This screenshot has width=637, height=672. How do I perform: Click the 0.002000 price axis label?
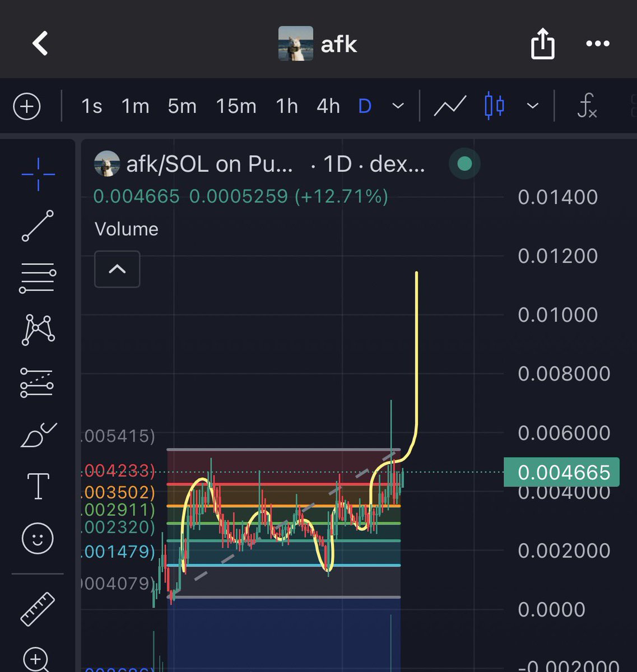(564, 550)
